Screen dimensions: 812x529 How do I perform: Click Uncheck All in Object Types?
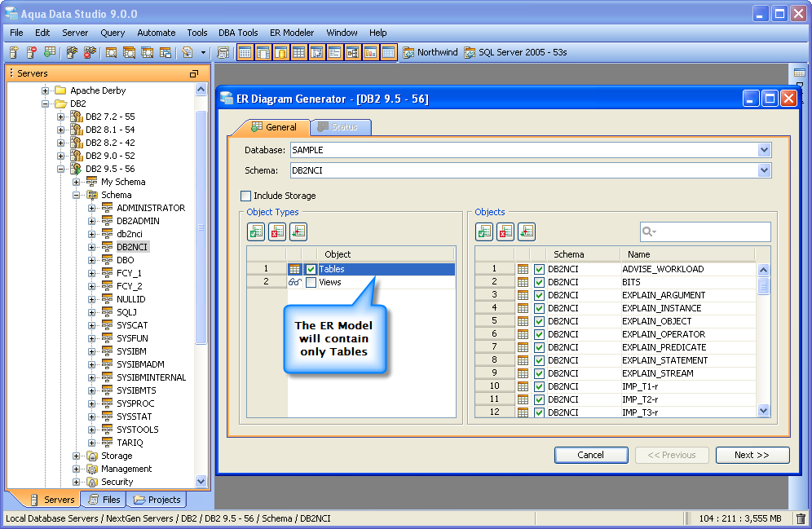[277, 231]
